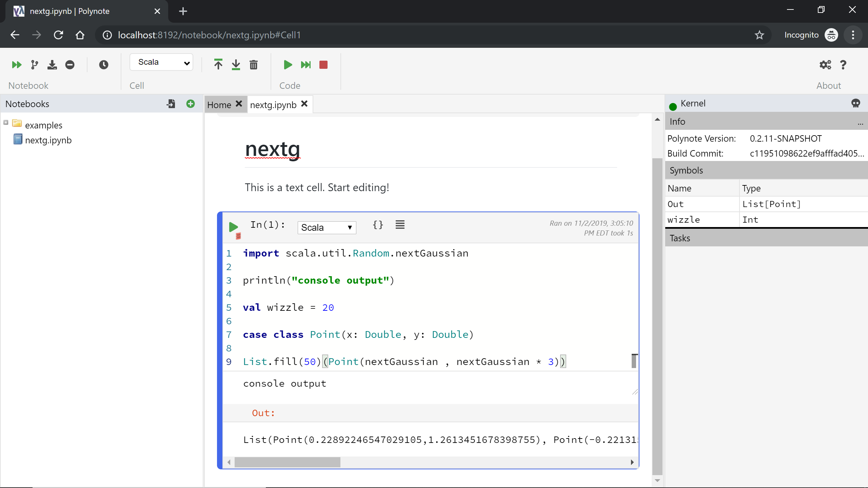
Task: Switch to the Home tab
Action: click(219, 104)
